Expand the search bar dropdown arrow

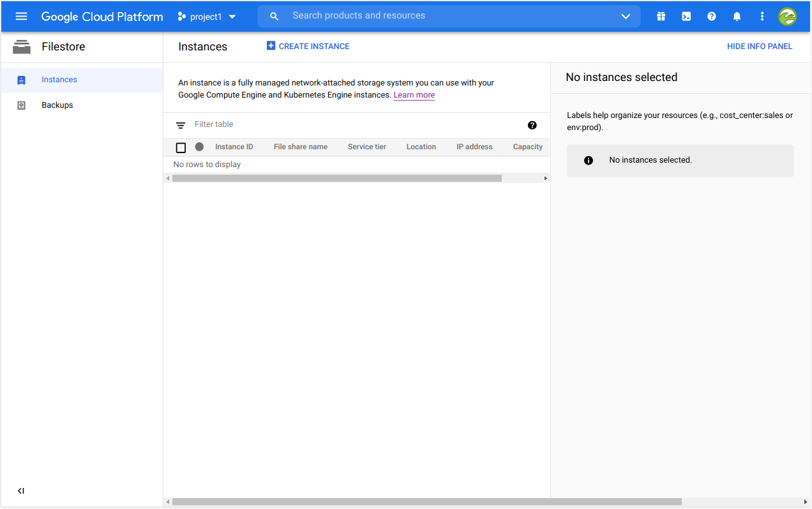pos(626,17)
